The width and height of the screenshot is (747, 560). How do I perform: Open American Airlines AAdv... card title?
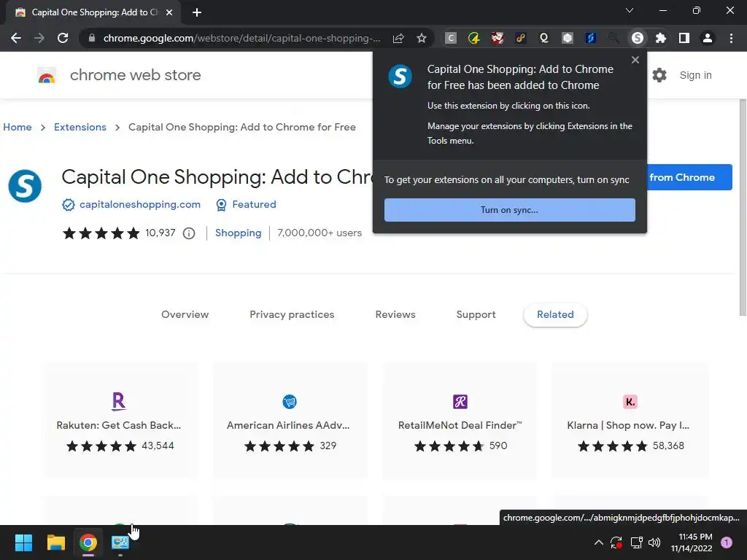[x=288, y=425]
